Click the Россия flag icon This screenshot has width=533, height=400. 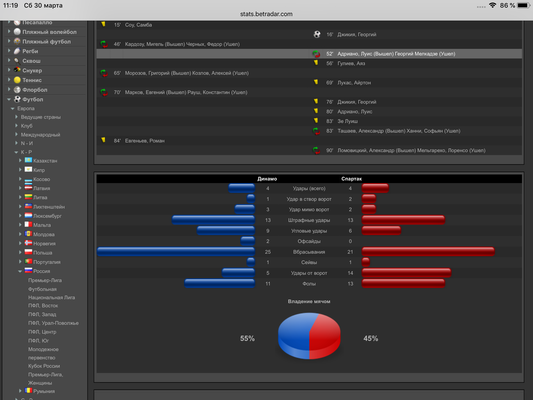click(x=28, y=270)
